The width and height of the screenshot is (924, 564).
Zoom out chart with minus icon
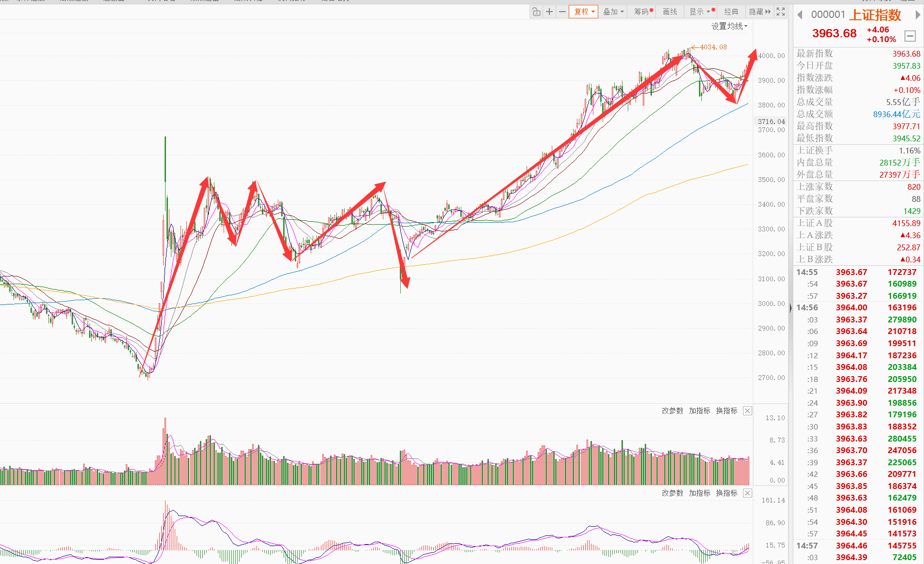coord(562,12)
